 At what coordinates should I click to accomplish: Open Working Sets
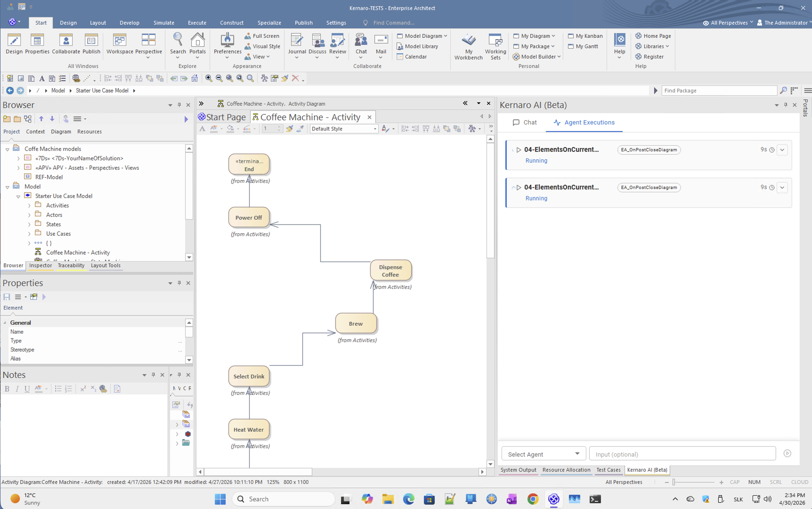(495, 46)
